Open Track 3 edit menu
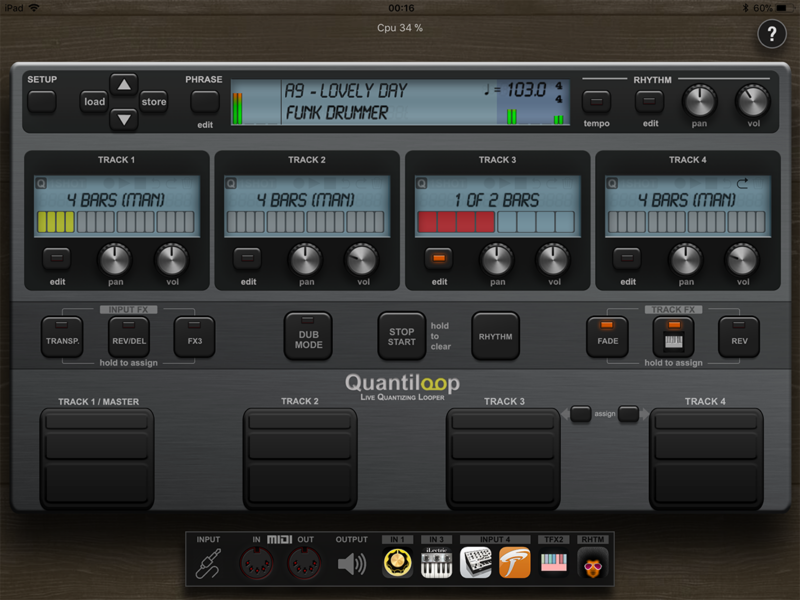This screenshot has width=800, height=600. [x=437, y=259]
